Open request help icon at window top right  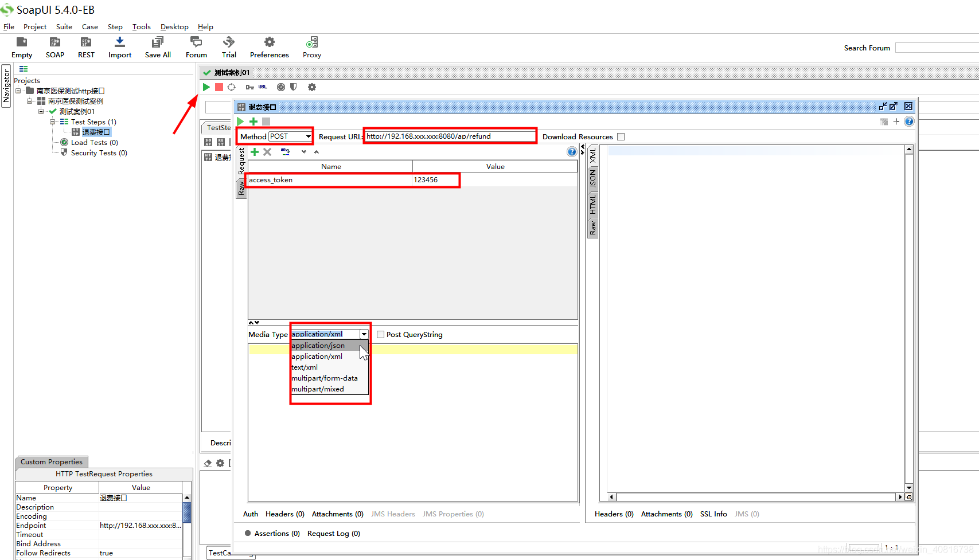(x=909, y=122)
